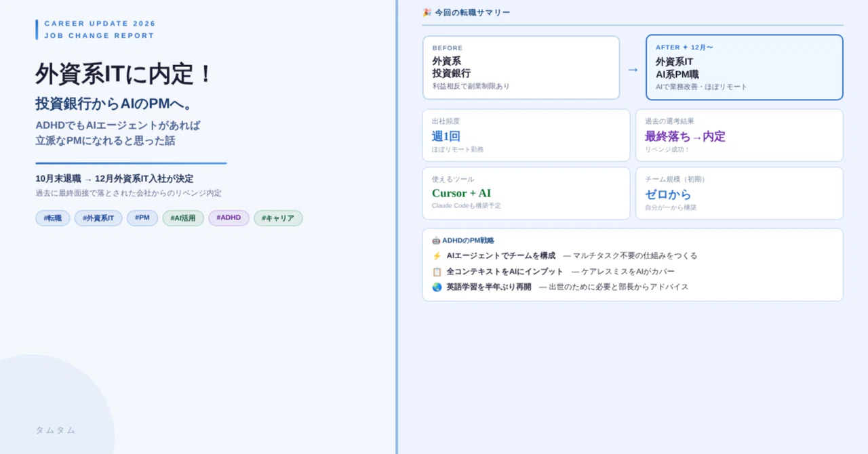Screen dimensions: 868x454
Task: Click the blue value 週1回
Action: (446, 136)
